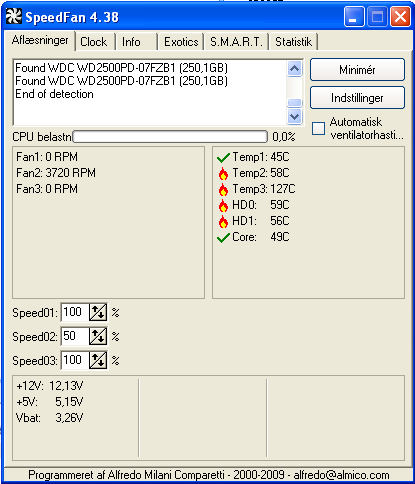Open the Clock tab
415x484 pixels.
pos(94,42)
